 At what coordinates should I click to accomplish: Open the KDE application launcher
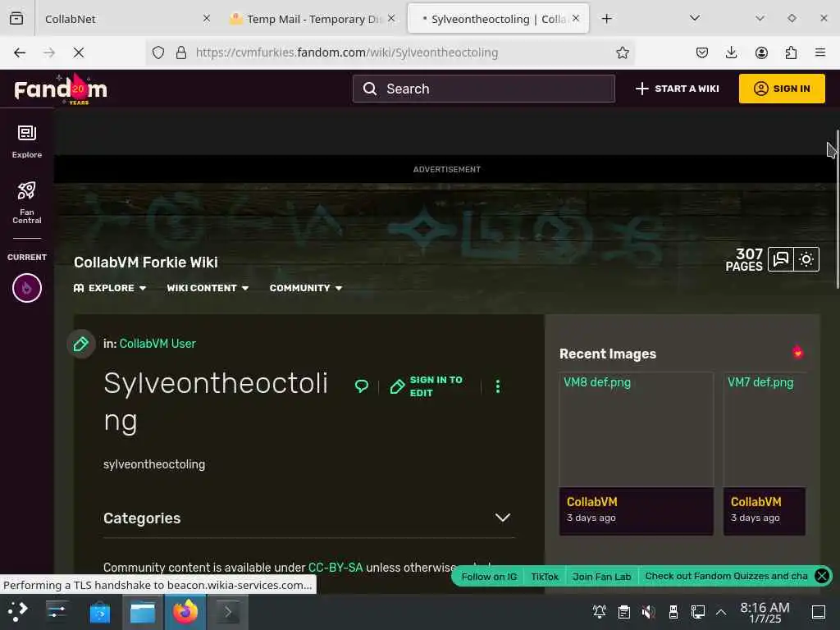[16, 611]
